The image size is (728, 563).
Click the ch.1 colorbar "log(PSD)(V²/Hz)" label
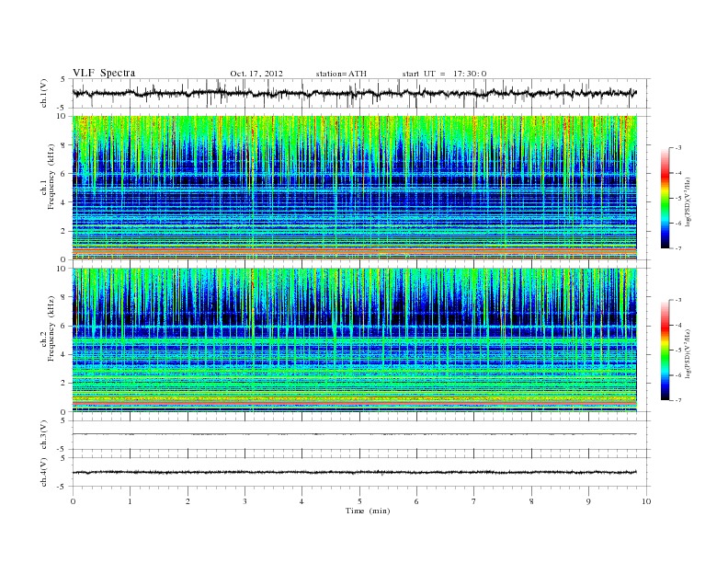click(x=688, y=201)
